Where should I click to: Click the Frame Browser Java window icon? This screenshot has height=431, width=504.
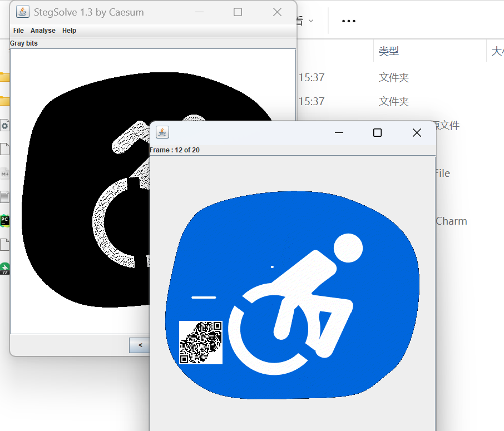click(162, 132)
